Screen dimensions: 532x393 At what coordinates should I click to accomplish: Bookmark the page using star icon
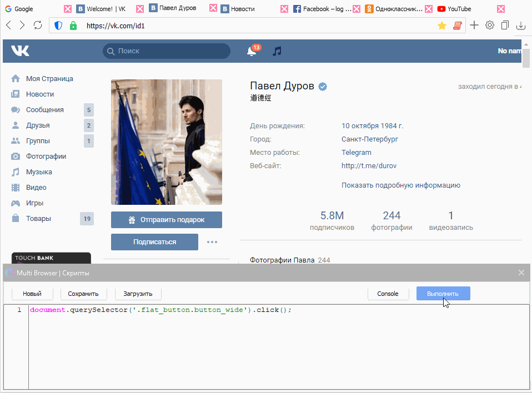(x=441, y=25)
